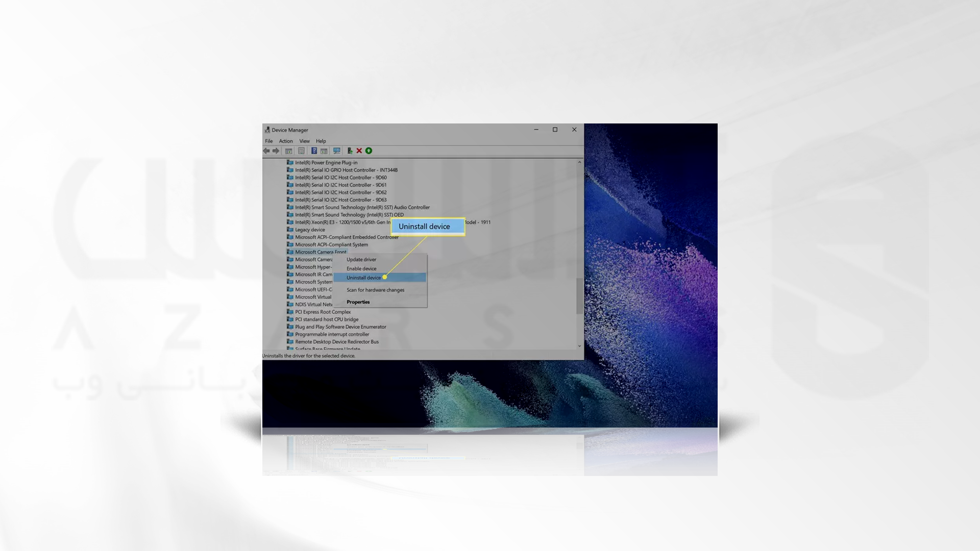Click the Forward arrow in the toolbar
This screenshot has width=980, height=551.
coord(276,151)
